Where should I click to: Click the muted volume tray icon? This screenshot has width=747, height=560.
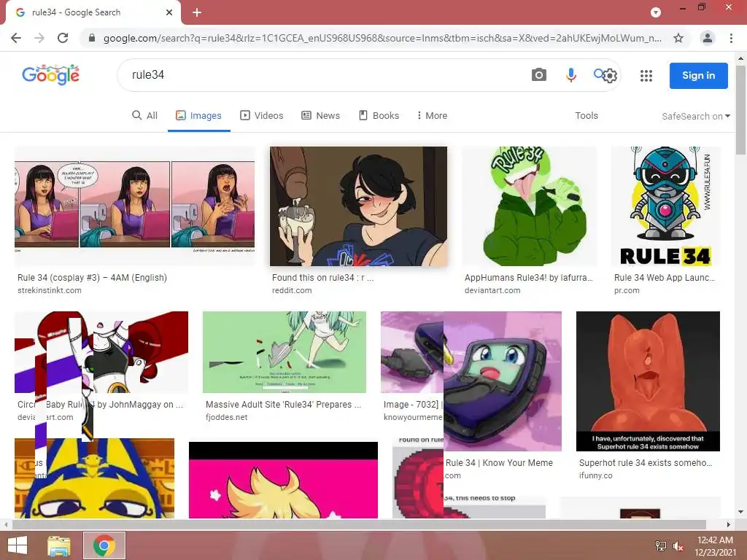coord(678,546)
